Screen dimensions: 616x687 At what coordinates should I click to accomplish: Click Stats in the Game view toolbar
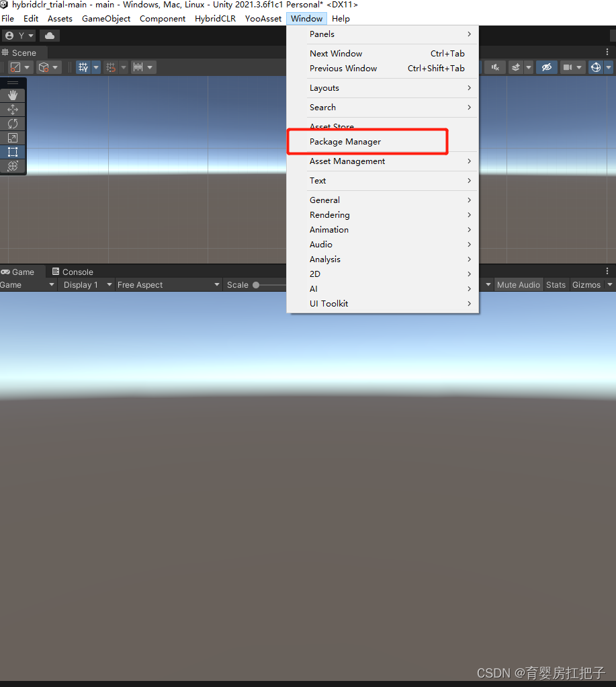coord(556,284)
